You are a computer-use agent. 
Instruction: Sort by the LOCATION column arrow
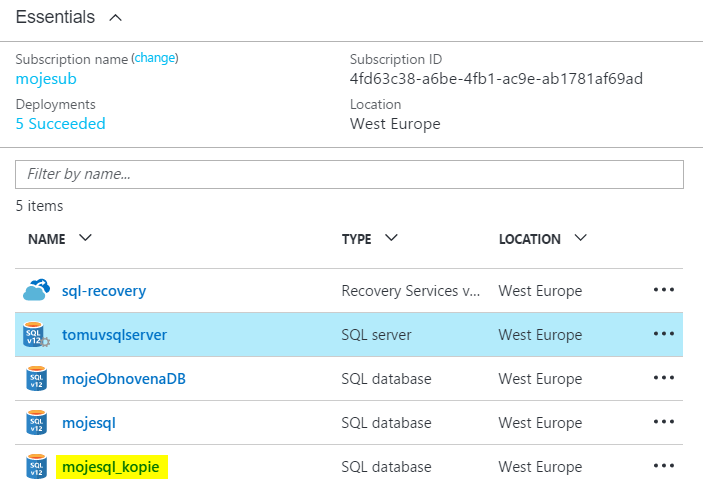tap(581, 238)
